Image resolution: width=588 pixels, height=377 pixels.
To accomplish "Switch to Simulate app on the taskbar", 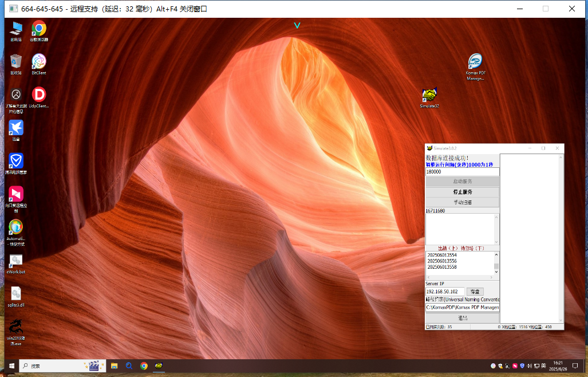I will point(159,366).
